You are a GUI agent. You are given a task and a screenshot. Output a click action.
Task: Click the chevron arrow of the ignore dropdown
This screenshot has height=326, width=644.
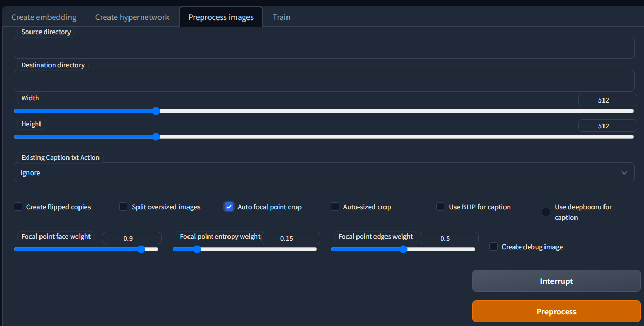(x=624, y=172)
